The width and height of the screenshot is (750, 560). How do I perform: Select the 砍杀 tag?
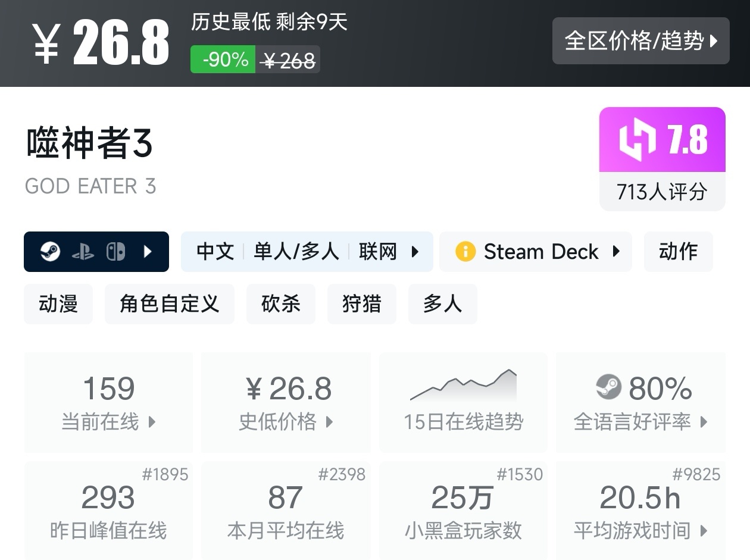point(280,304)
